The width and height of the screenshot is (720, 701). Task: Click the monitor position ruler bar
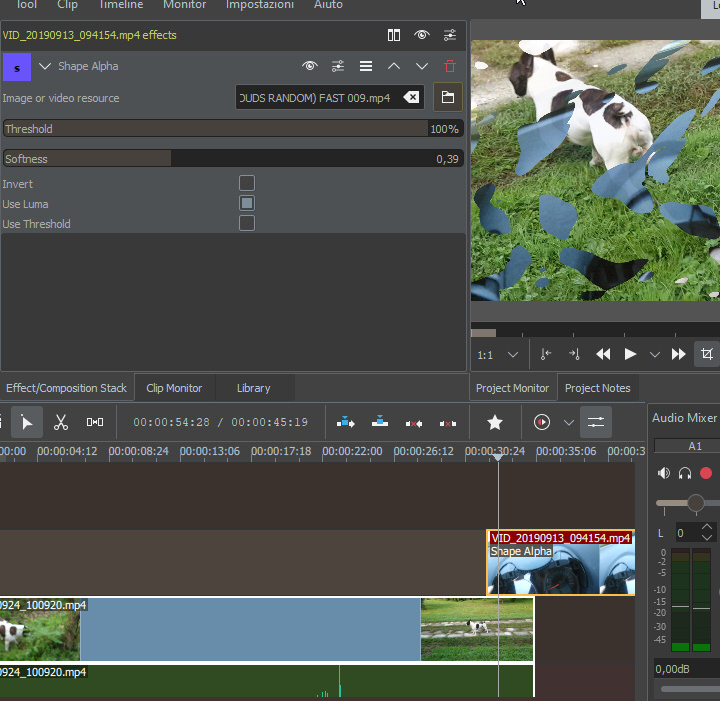tap(595, 332)
